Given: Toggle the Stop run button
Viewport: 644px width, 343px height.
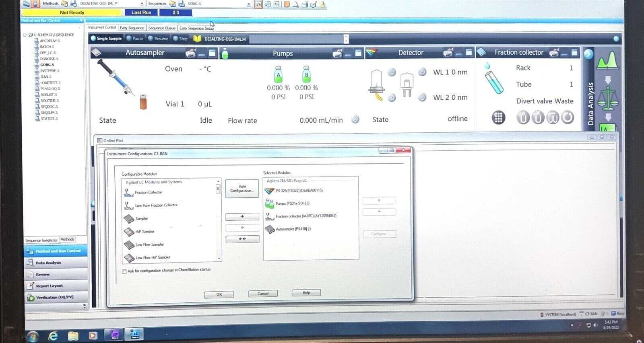Looking at the screenshot, I should [180, 39].
